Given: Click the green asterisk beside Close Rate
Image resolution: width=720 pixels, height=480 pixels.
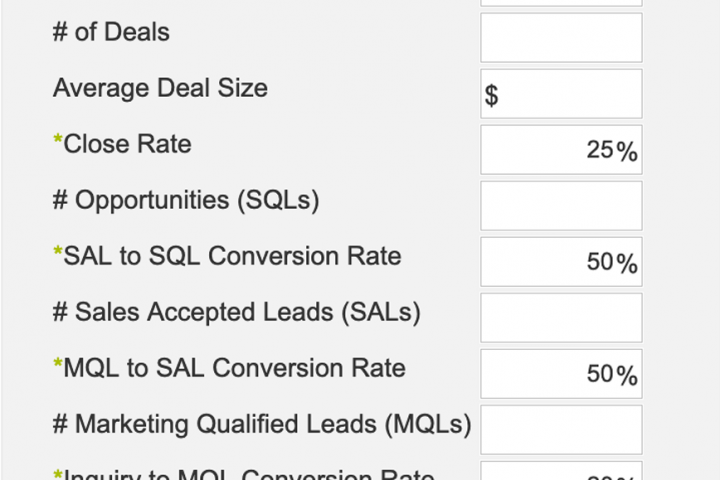Looking at the screenshot, I should pos(58,140).
